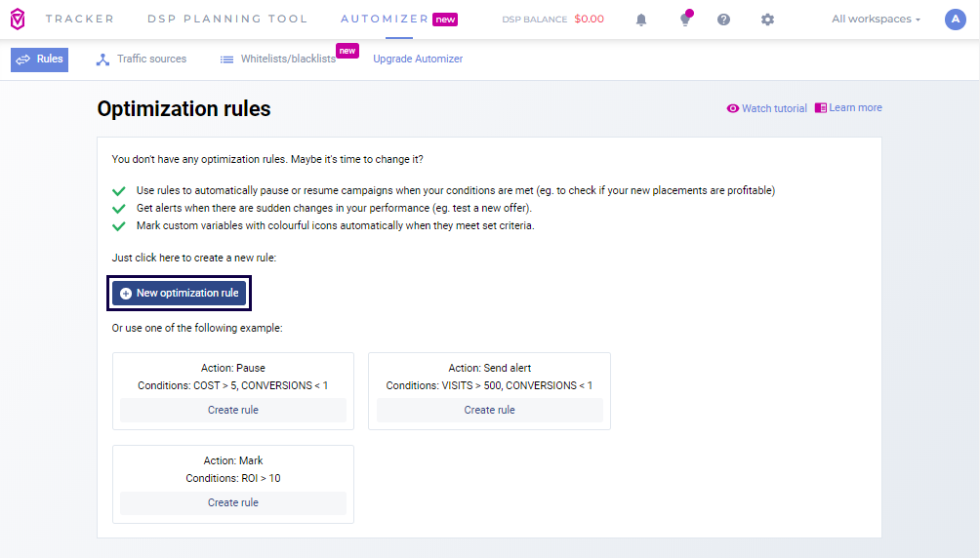Open the settings gear icon

click(x=767, y=20)
